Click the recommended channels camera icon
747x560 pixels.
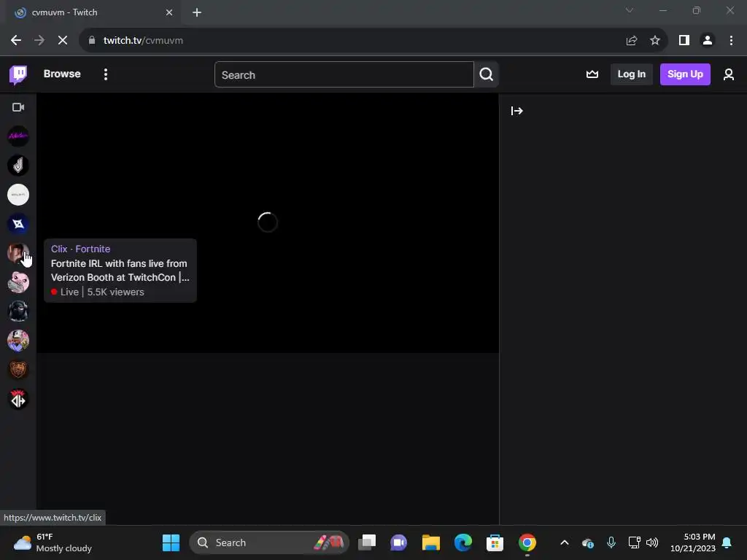pyautogui.click(x=18, y=107)
